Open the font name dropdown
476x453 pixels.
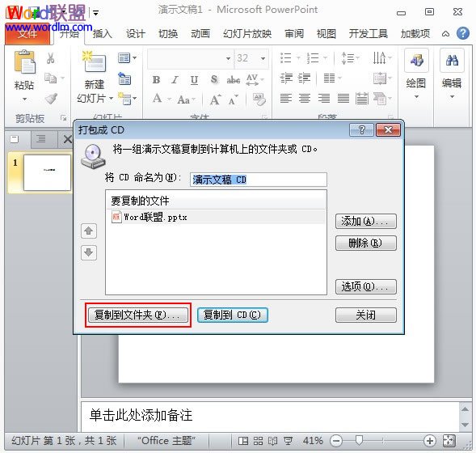pos(228,58)
